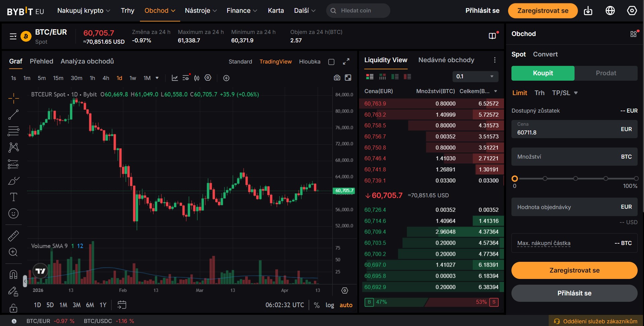Click the Přihlásit se button in order panel
Image resolution: width=644 pixels, height=326 pixels.
tap(574, 293)
